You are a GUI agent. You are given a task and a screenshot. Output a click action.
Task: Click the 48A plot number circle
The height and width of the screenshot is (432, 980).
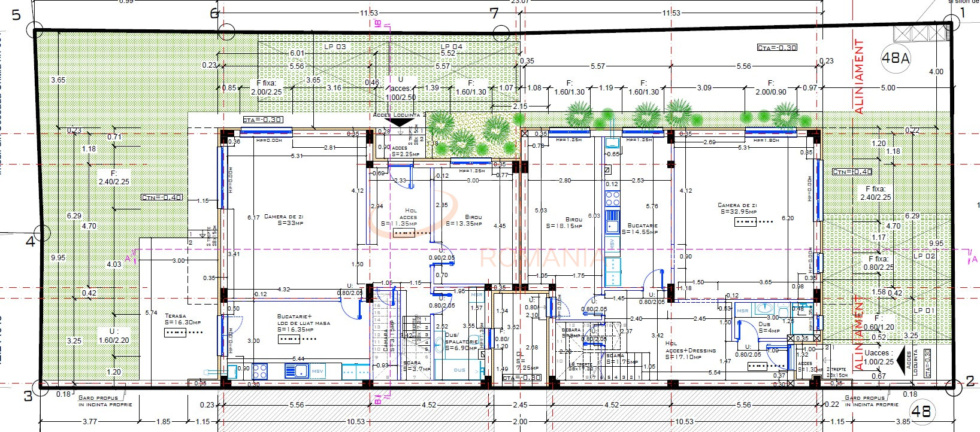[x=896, y=58]
